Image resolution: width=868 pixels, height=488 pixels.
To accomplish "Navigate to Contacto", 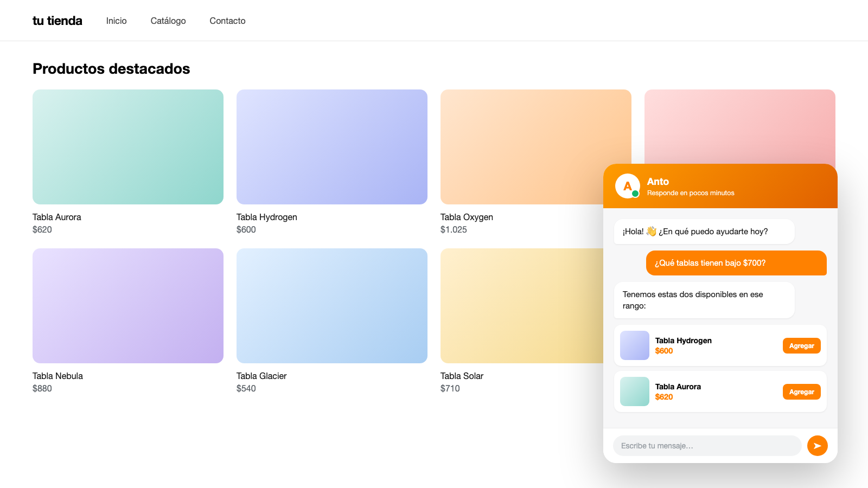I will click(x=227, y=21).
